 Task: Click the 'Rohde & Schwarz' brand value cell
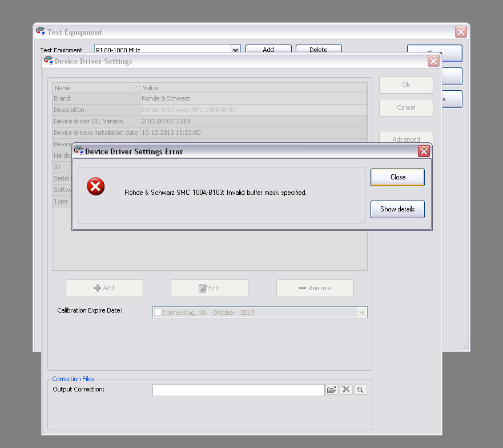pos(253,98)
